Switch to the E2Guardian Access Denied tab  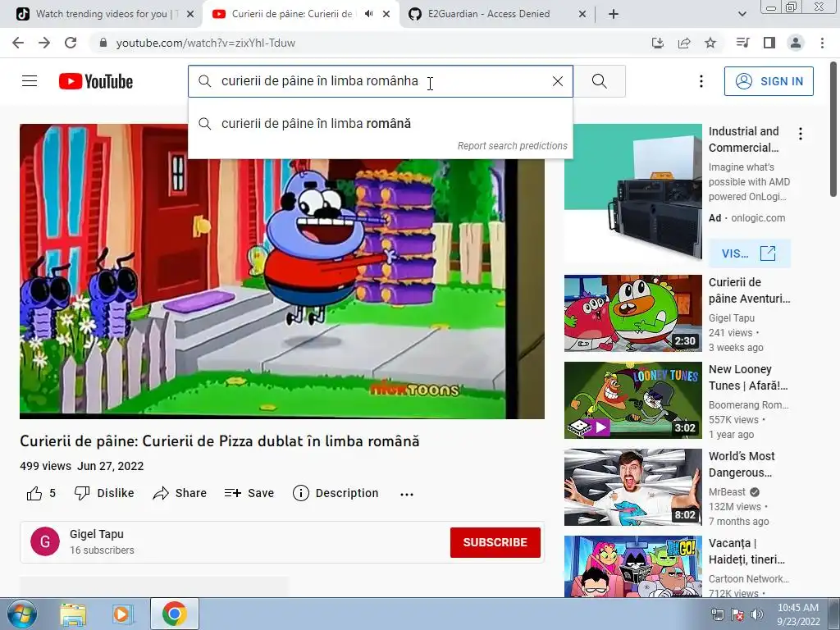pyautogui.click(x=489, y=14)
